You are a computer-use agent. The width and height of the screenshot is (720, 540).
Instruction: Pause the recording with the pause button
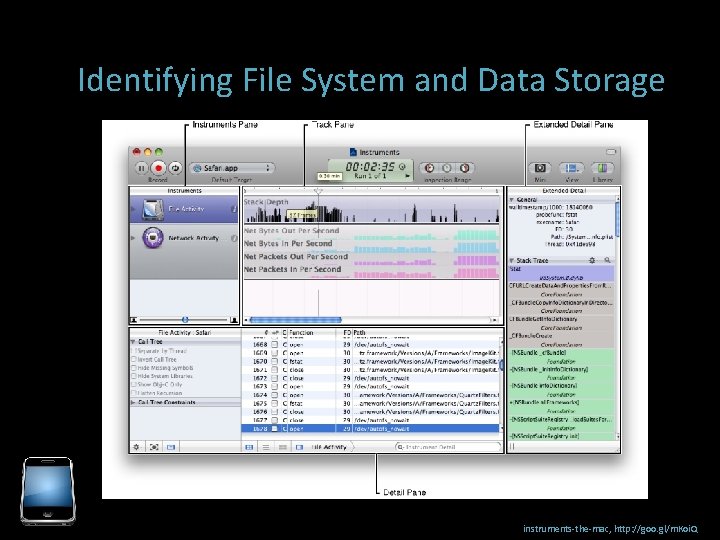coord(141,168)
